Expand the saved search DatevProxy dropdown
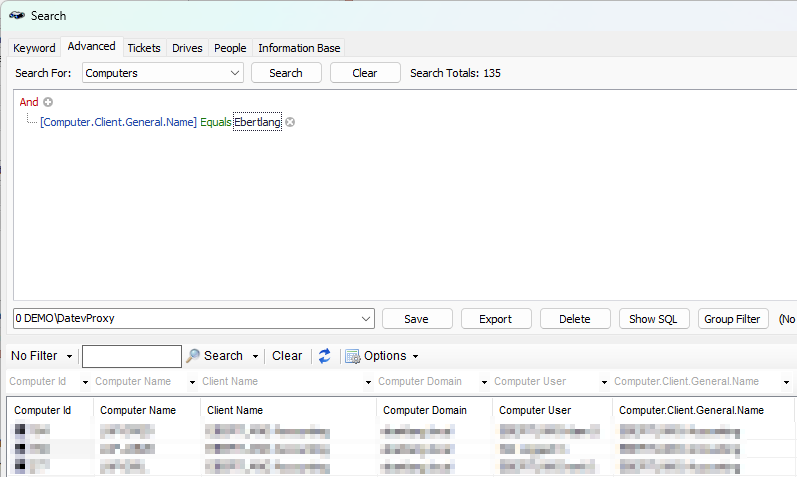The width and height of the screenshot is (797, 477). point(365,319)
